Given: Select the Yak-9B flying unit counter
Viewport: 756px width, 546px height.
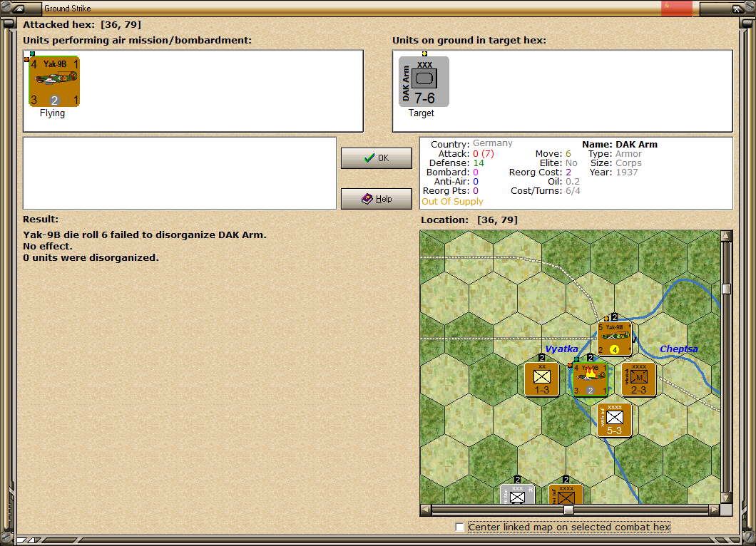Looking at the screenshot, I should pyautogui.click(x=54, y=81).
